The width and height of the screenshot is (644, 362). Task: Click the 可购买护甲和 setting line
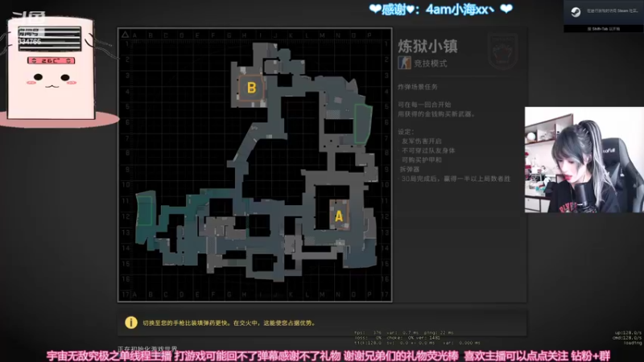click(x=421, y=160)
